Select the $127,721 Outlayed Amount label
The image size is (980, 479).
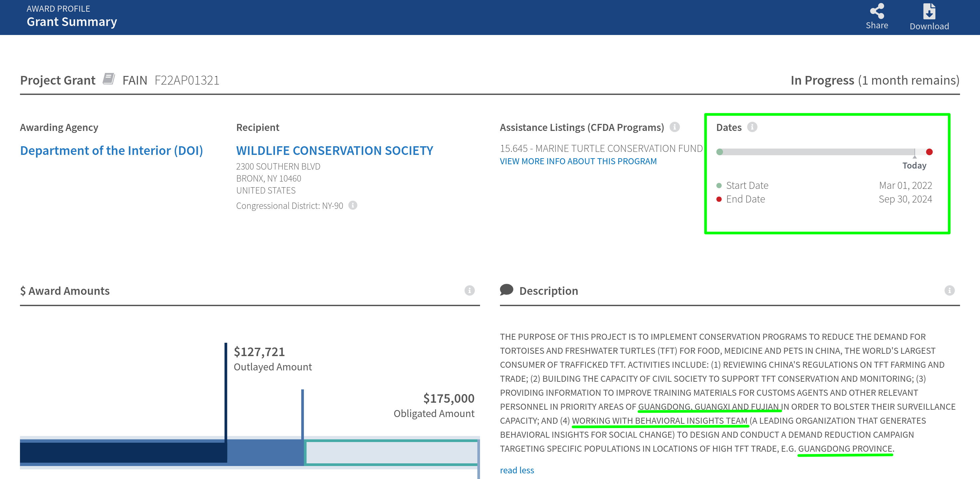click(x=272, y=359)
